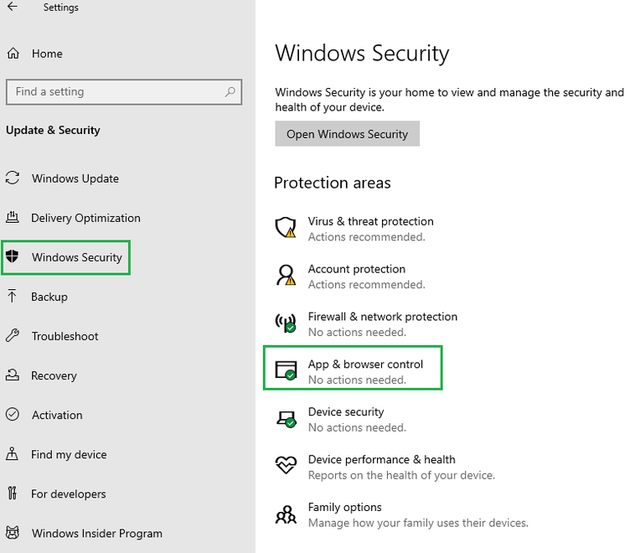Viewport: 640px width, 553px height.
Task: Click the Family options people icon
Action: point(286,514)
